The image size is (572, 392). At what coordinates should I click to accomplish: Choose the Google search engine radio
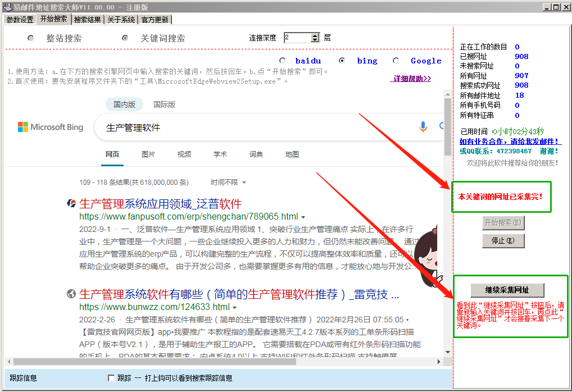pyautogui.click(x=396, y=61)
